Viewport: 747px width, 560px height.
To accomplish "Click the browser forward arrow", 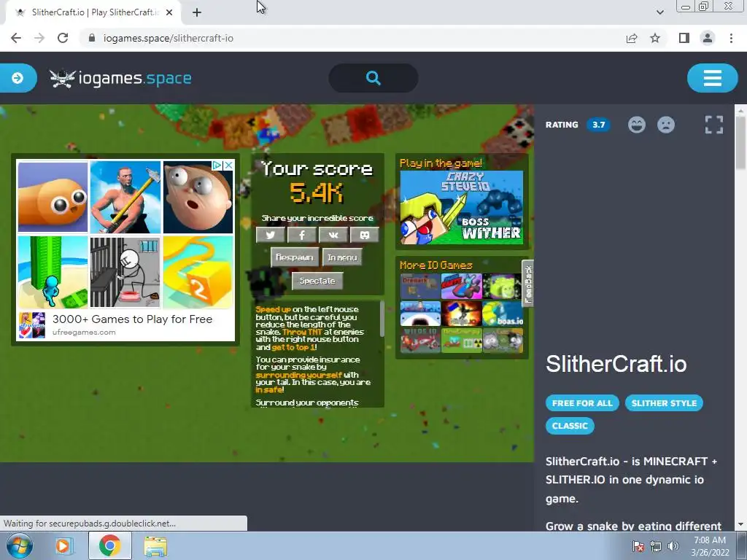I will [39, 38].
